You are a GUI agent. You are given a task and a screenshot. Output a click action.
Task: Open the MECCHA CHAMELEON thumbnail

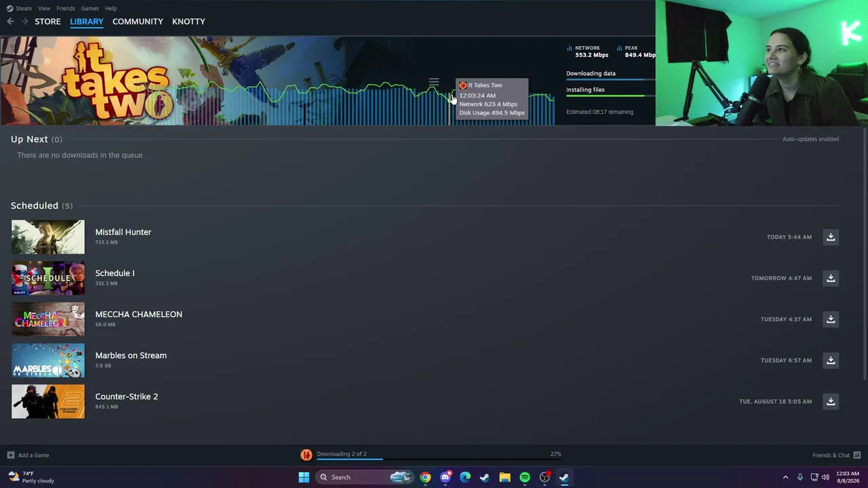48,319
